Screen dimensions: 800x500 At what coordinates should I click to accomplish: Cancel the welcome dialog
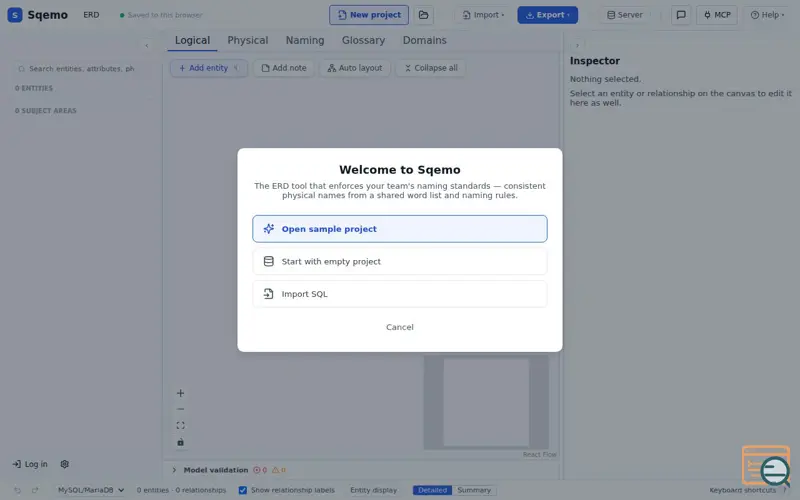pyautogui.click(x=399, y=327)
